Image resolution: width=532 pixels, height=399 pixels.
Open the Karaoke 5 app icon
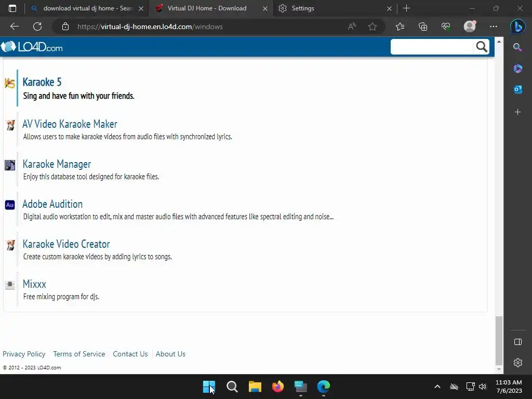pos(9,83)
